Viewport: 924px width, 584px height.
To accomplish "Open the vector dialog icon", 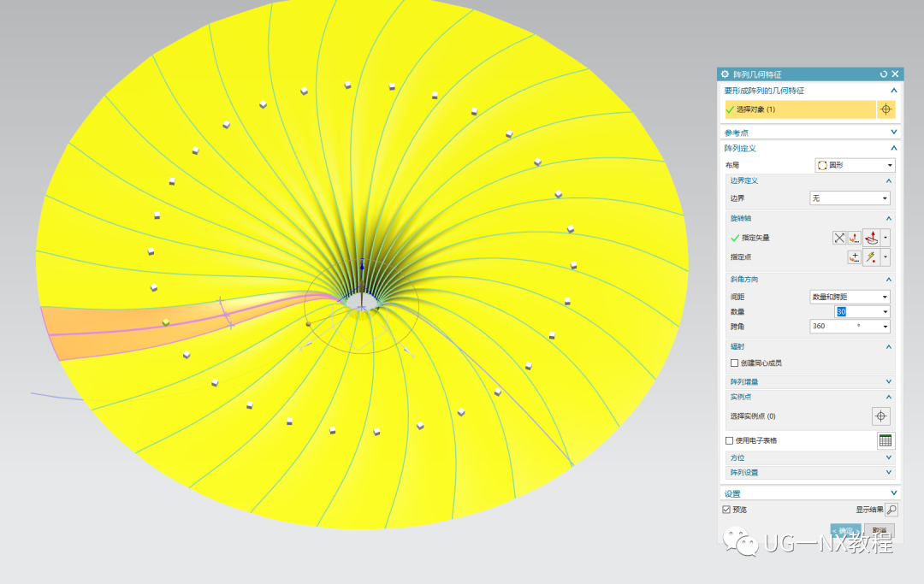I will click(855, 238).
